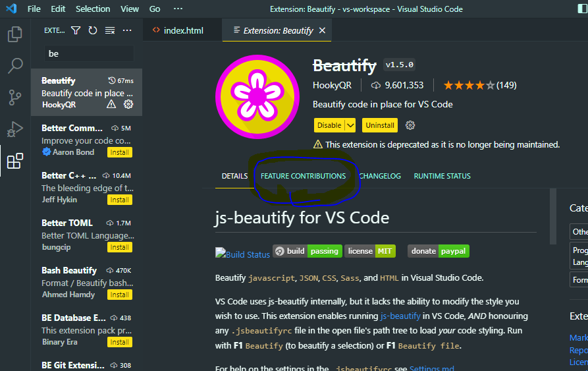Open the hidden menus ellipsis in menu bar
This screenshot has height=371, width=588.
[178, 9]
